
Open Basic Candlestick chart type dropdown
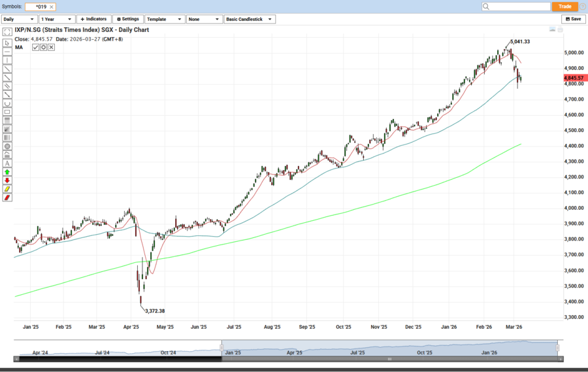click(x=249, y=19)
